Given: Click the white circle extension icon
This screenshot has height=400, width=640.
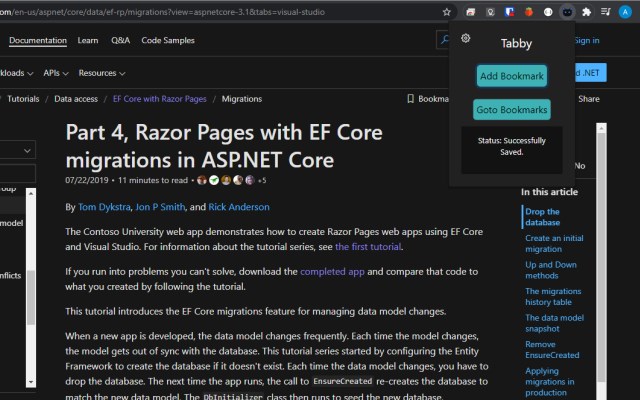Looking at the screenshot, I should [548, 12].
